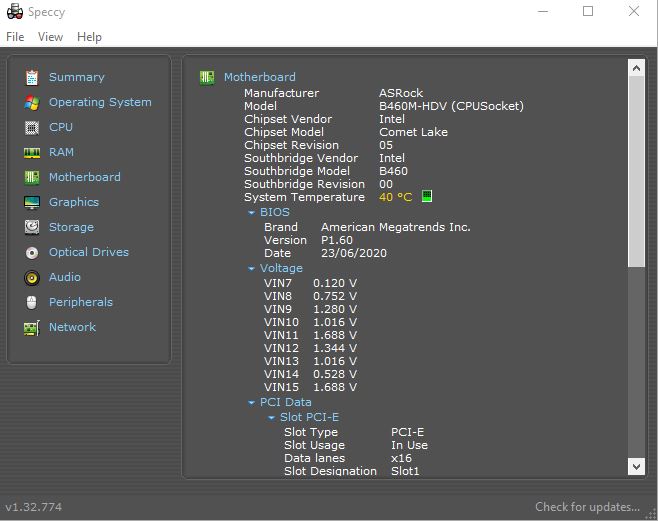Click the Audio speaker icon

click(x=32, y=278)
